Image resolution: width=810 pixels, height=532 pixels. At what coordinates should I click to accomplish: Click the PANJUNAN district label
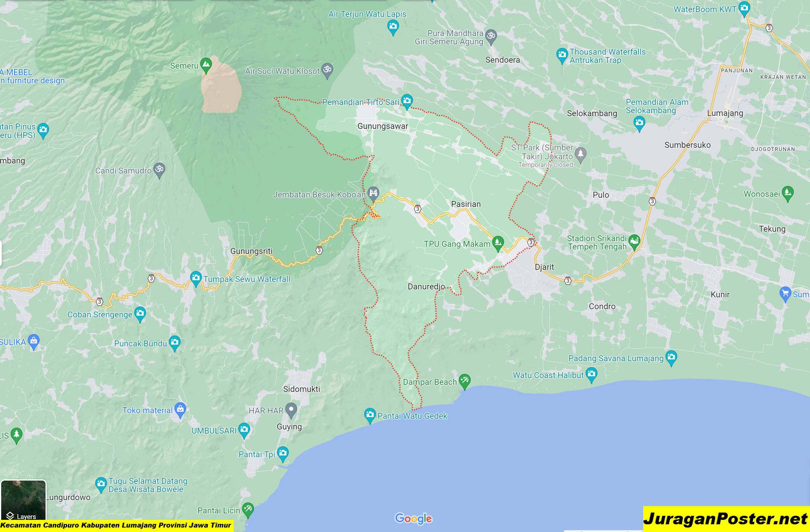coord(737,70)
